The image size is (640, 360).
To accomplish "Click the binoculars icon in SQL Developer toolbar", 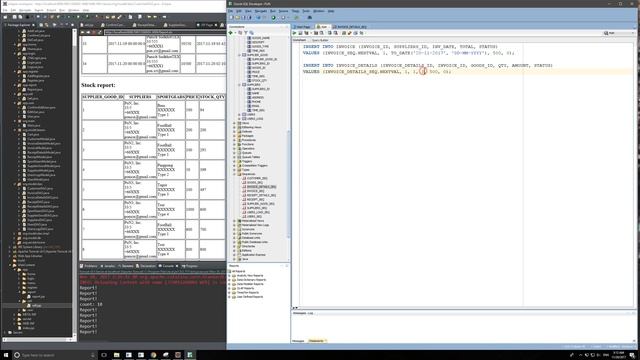I will (x=309, y=18).
